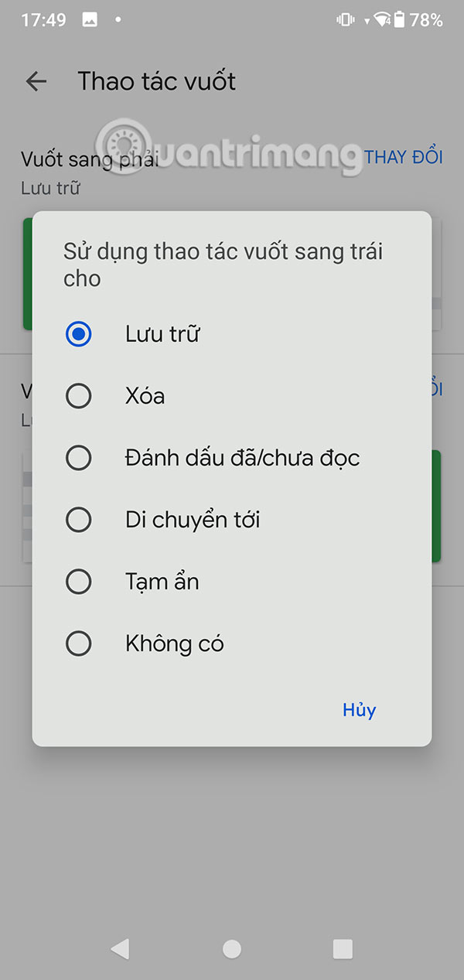This screenshot has width=464, height=980.
Task: Tap THAY ĐỔI next to Vuốt sang phải
Action: coord(402,157)
